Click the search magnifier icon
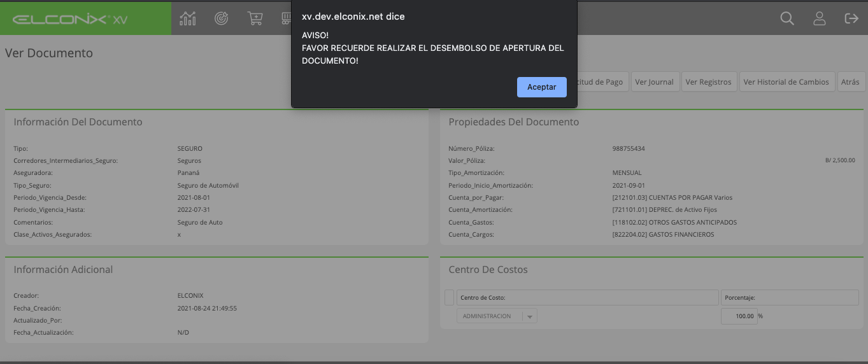868x364 pixels. coord(787,18)
